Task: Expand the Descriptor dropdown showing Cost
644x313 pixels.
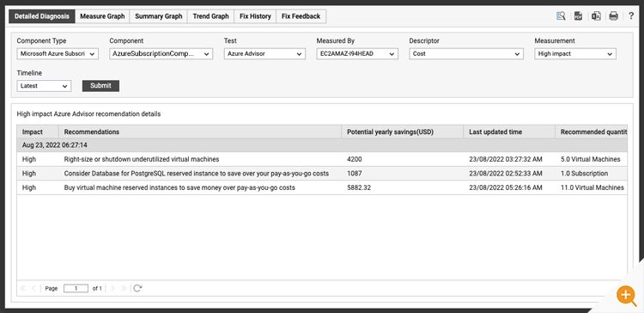Action: (466, 54)
